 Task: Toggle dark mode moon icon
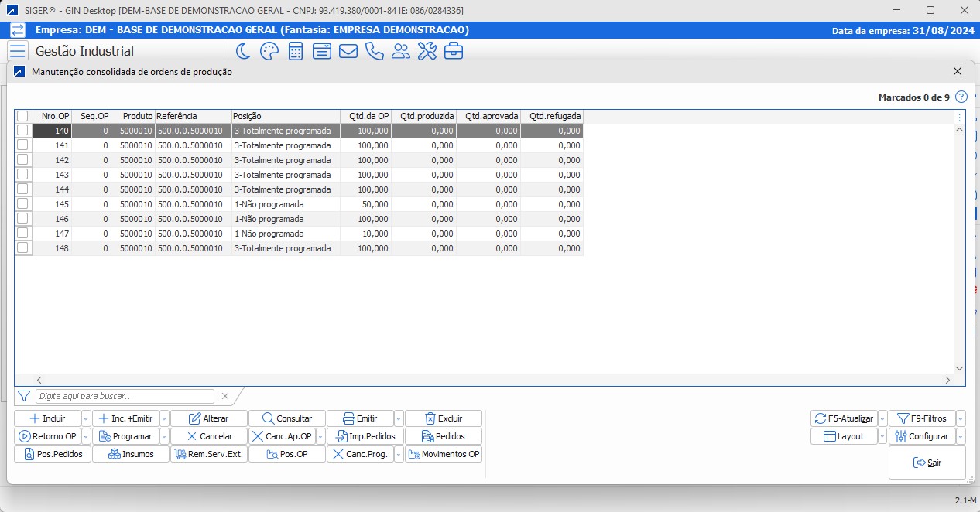point(243,51)
